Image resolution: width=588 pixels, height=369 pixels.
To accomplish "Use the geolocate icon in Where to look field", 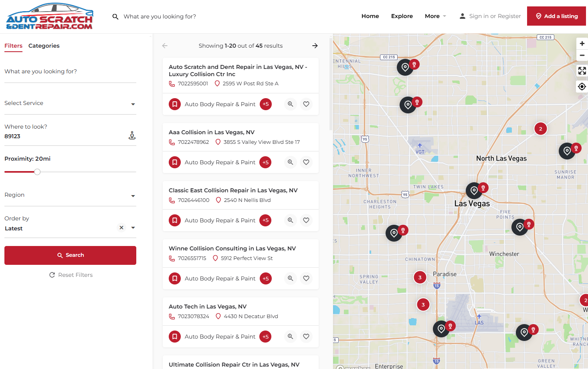I will click(132, 135).
